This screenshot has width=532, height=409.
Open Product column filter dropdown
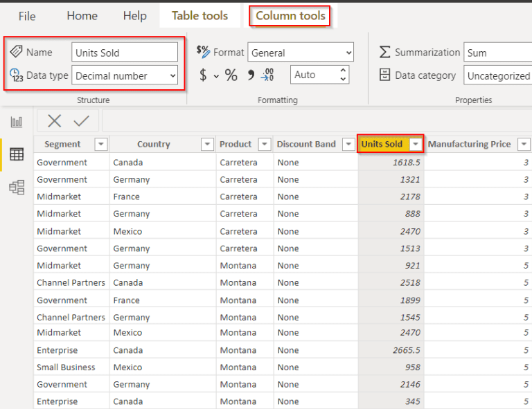tap(265, 144)
